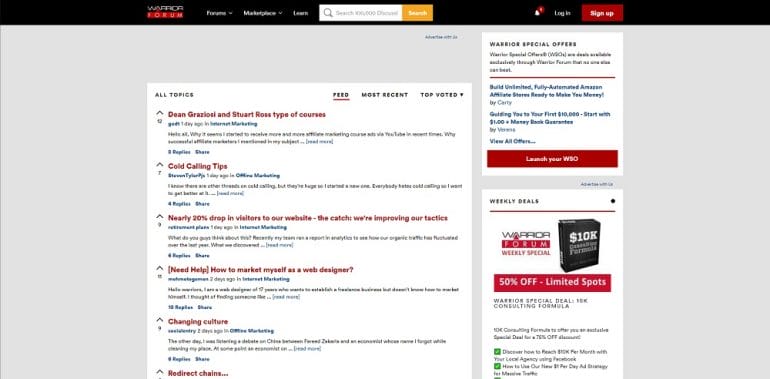770x379 pixels.
Task: Click the red Sign up button
Action: coord(602,13)
